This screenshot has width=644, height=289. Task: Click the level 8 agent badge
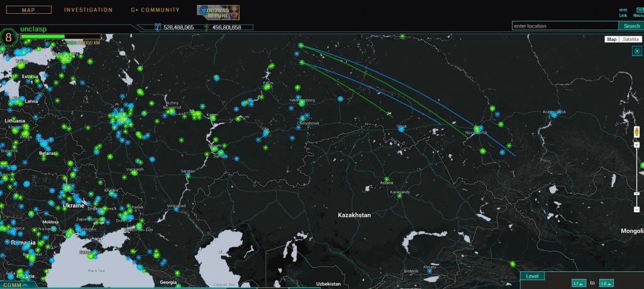[x=8, y=37]
